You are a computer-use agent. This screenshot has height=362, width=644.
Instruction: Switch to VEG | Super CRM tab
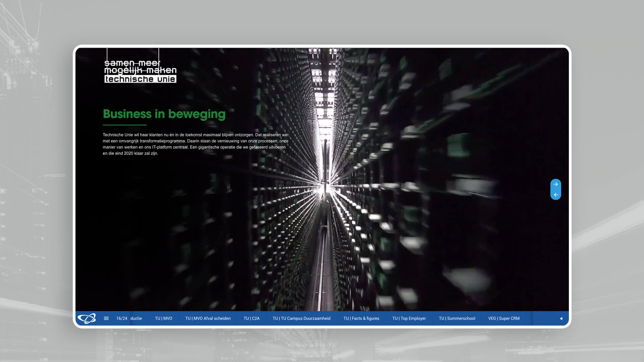pos(504,318)
